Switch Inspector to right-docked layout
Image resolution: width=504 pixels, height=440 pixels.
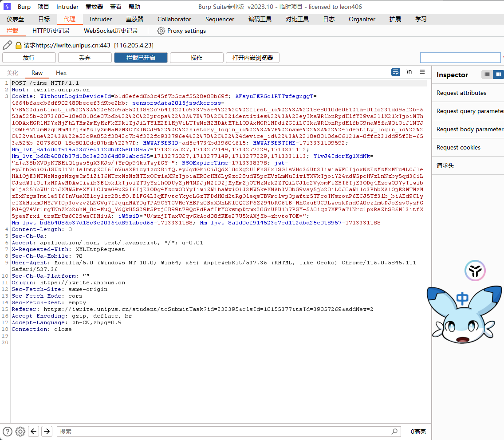point(498,75)
